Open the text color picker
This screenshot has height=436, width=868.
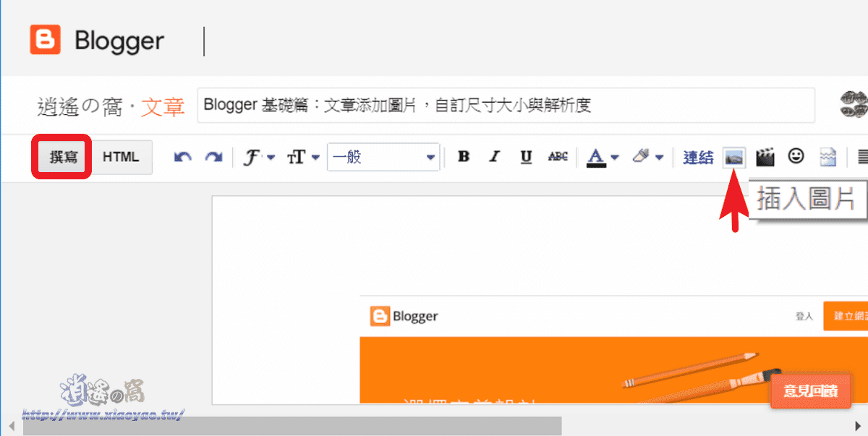click(x=603, y=157)
